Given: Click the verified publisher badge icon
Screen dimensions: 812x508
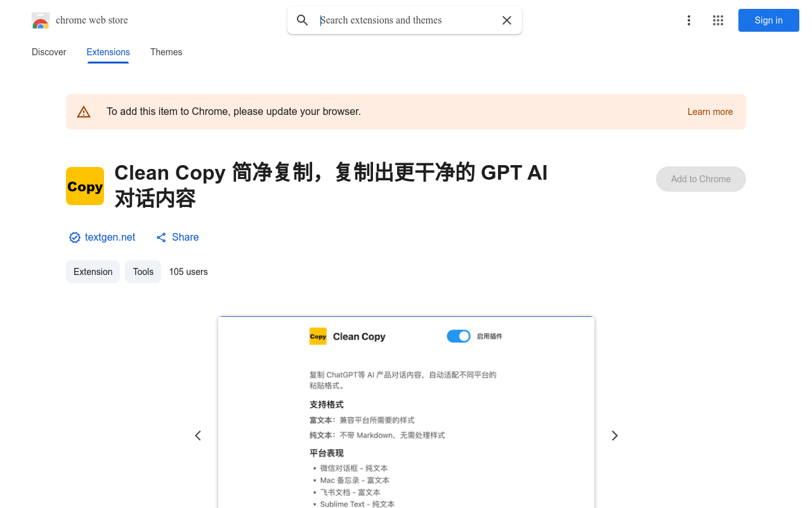Looking at the screenshot, I should pyautogui.click(x=75, y=237).
